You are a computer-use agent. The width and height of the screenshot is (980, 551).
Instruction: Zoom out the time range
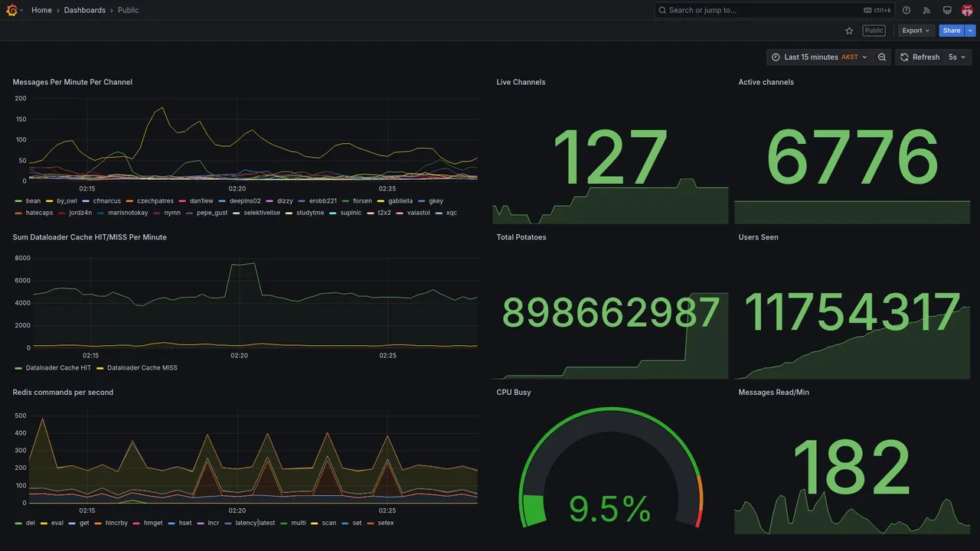(882, 57)
